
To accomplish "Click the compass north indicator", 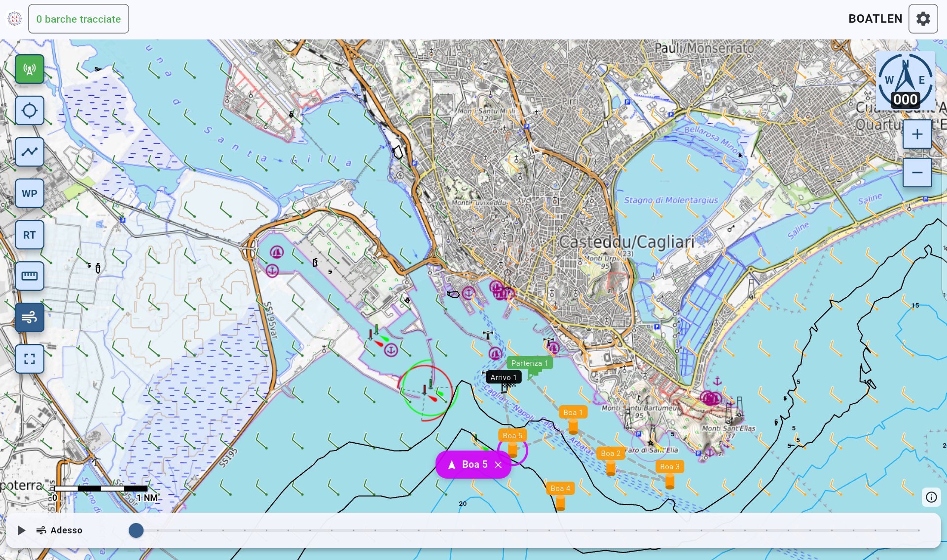I will pyautogui.click(x=906, y=81).
